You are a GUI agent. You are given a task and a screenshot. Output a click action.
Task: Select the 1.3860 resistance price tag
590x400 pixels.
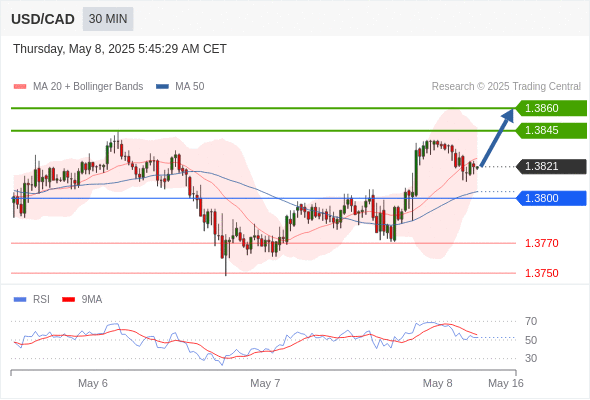point(551,108)
